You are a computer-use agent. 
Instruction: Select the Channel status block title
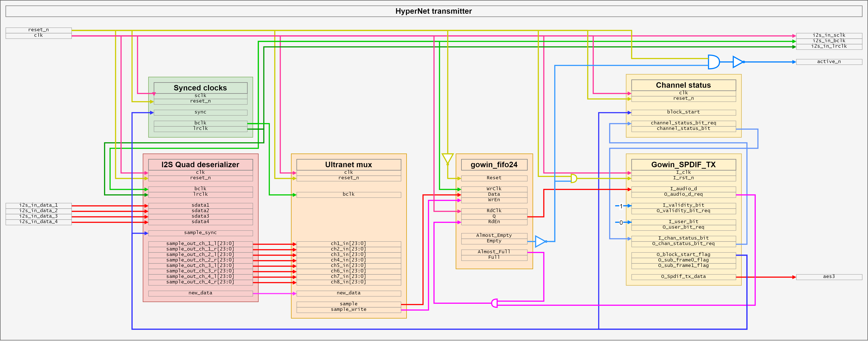click(683, 85)
